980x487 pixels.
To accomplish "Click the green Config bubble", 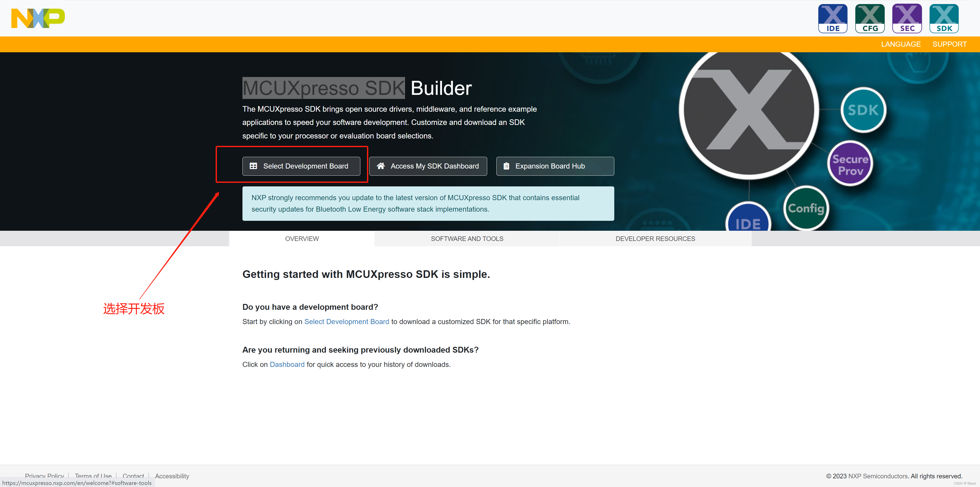I will click(806, 208).
